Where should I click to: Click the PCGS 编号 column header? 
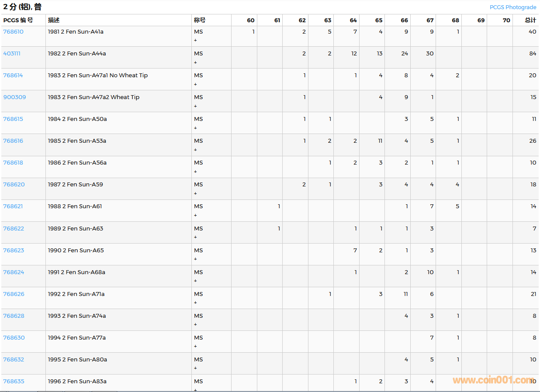coord(18,20)
